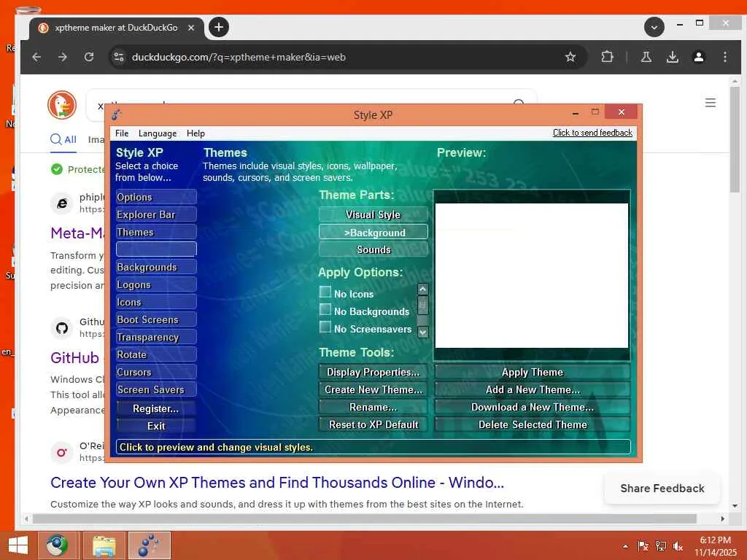747x560 pixels.
Task: Open Display Properties...
Action: pos(373,372)
